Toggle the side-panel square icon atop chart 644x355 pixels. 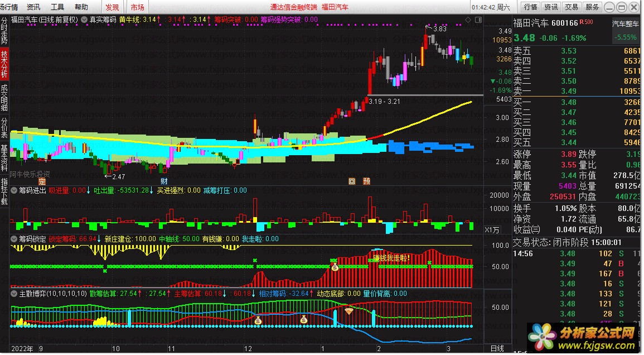pyautogui.click(x=478, y=20)
